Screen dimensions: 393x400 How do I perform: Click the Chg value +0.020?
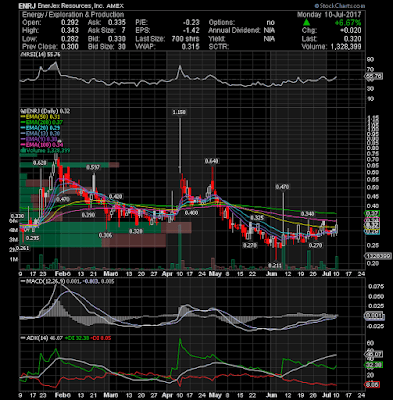(x=350, y=31)
